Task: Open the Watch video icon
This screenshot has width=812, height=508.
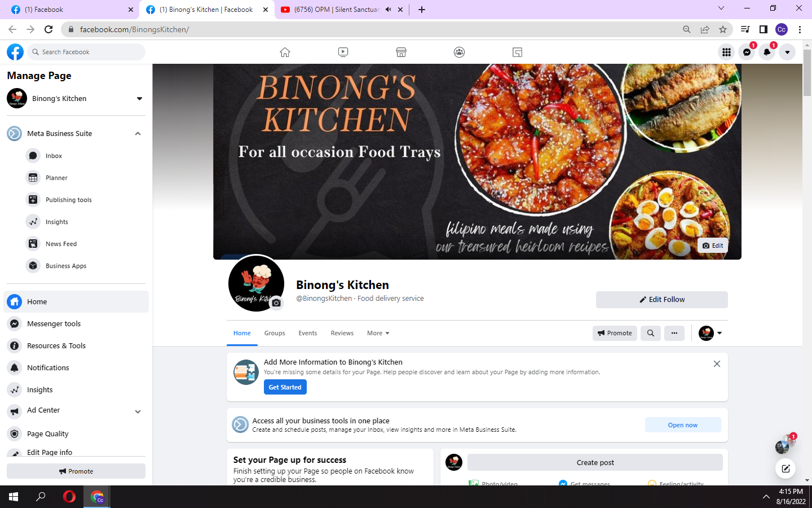Action: point(343,52)
